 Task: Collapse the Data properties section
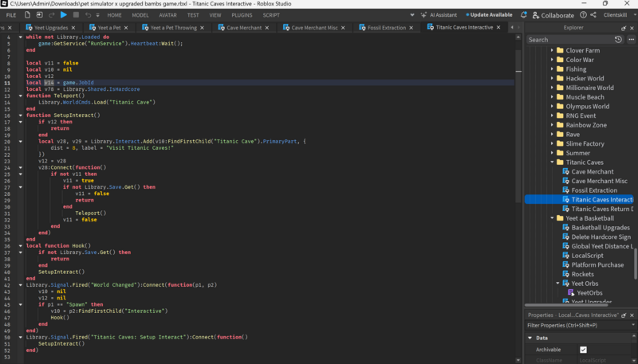pos(531,338)
